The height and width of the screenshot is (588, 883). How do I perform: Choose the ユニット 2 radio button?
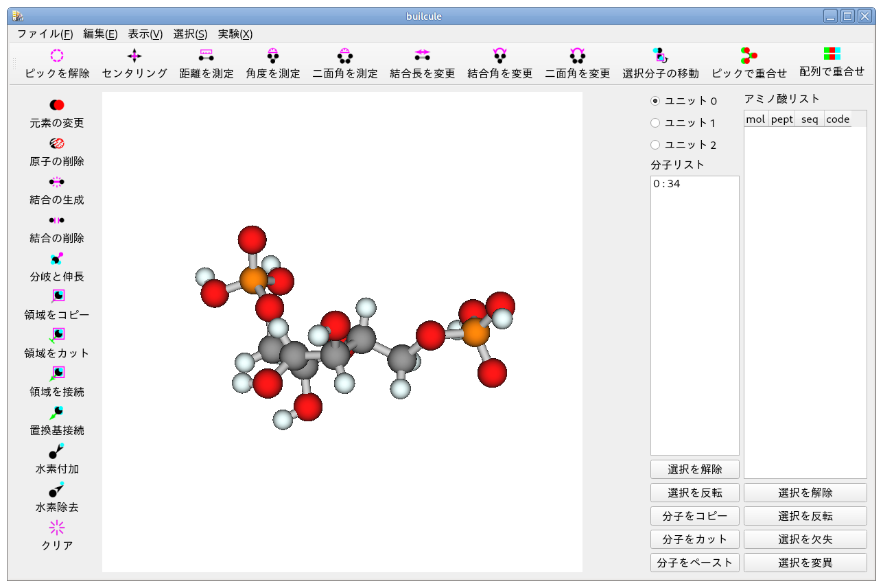pos(655,145)
